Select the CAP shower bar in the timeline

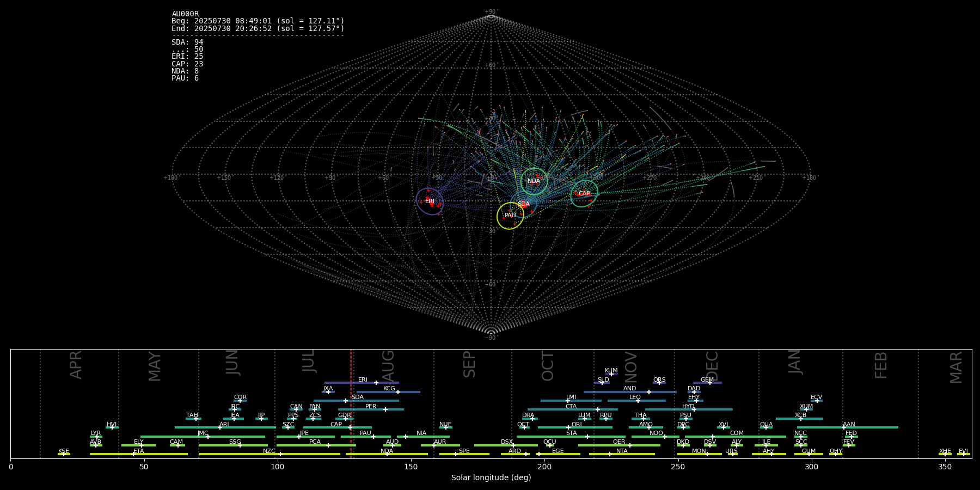[x=338, y=427]
